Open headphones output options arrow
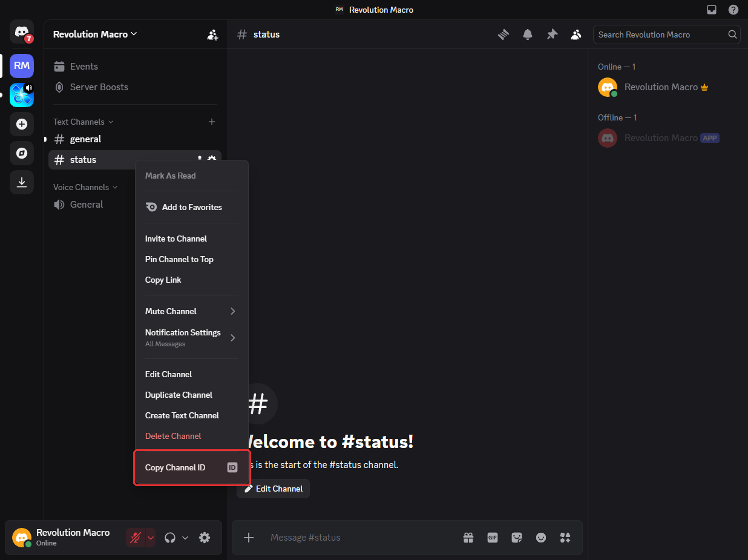Image resolution: width=748 pixels, height=560 pixels. (185, 538)
